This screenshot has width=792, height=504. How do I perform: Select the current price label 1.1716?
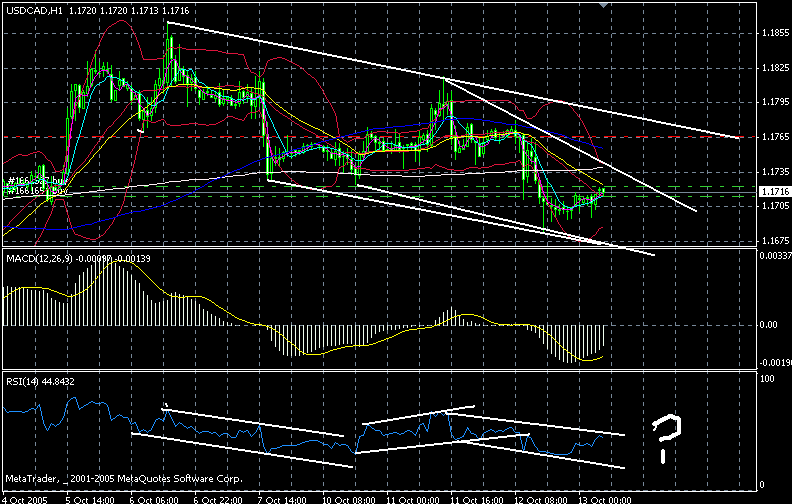coord(773,191)
